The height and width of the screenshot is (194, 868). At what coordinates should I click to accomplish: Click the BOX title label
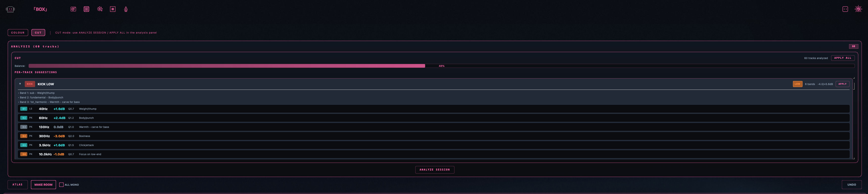pyautogui.click(x=40, y=9)
